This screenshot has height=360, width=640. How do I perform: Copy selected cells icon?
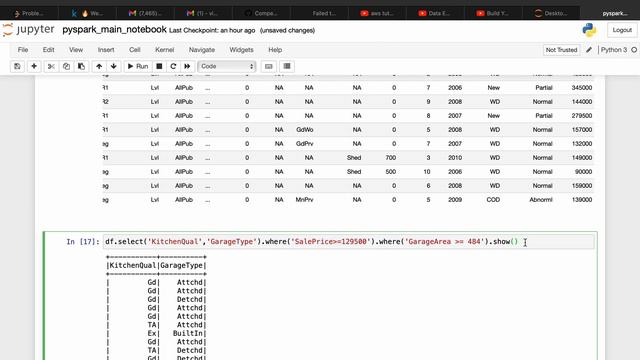click(x=66, y=66)
